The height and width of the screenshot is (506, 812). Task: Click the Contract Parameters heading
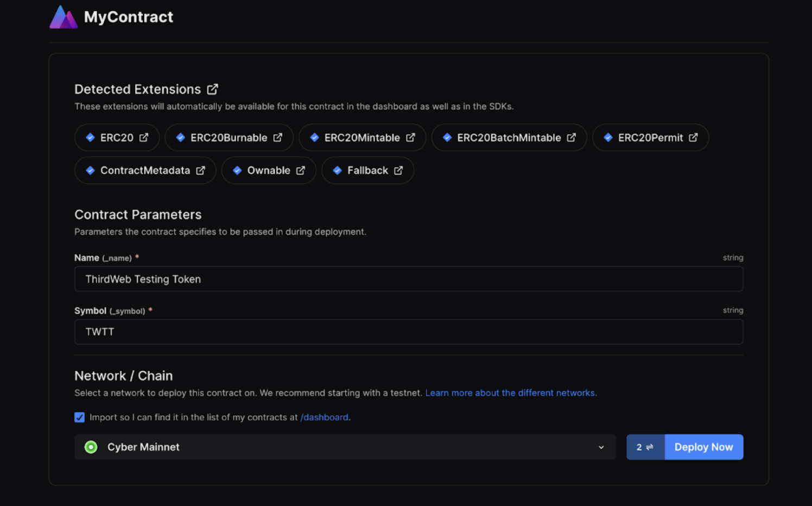(x=138, y=215)
